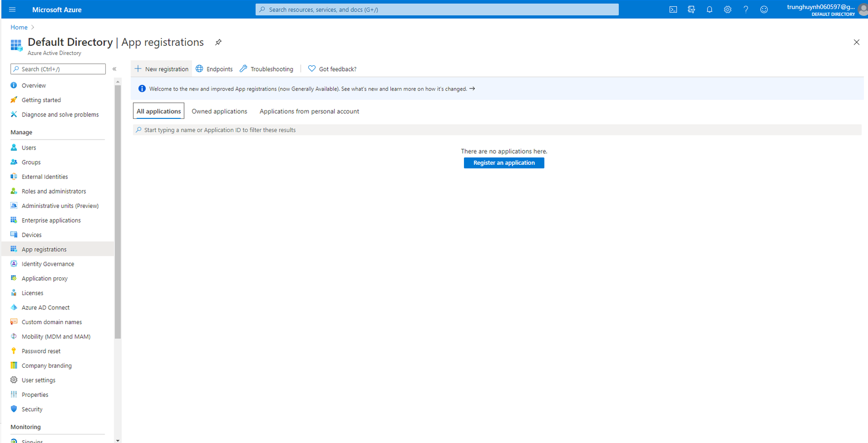Click the Identity Governance icon
Viewport: 868px width, 443px height.
(14, 264)
